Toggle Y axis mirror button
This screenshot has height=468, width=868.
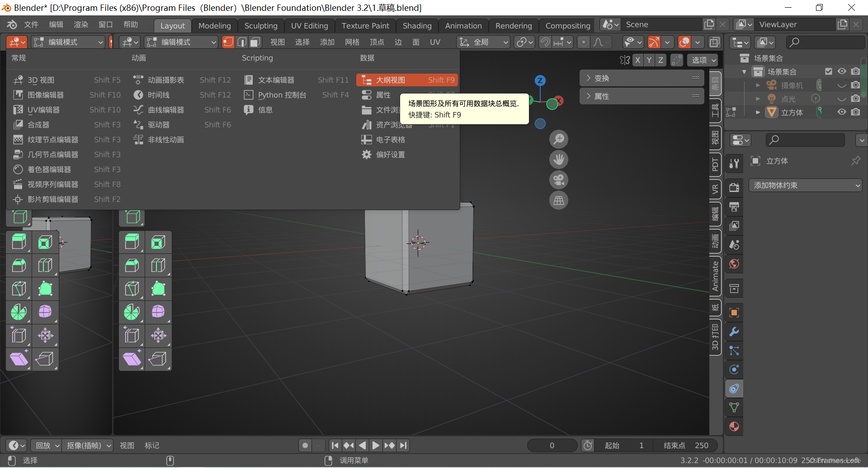coord(649,60)
